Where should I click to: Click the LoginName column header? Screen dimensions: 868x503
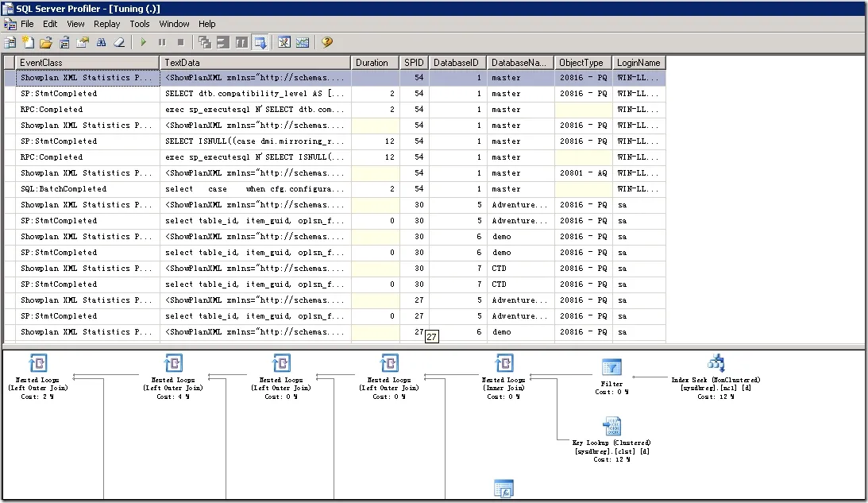[x=638, y=63]
